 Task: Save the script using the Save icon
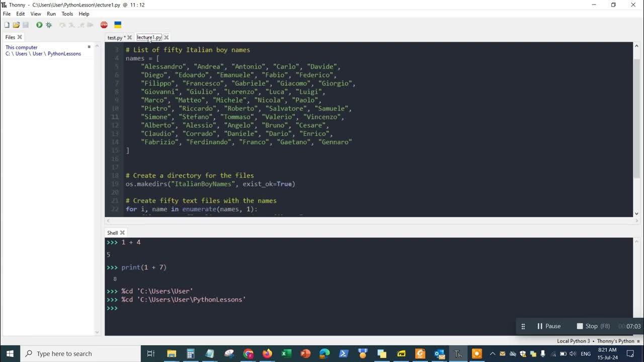pyautogui.click(x=25, y=24)
